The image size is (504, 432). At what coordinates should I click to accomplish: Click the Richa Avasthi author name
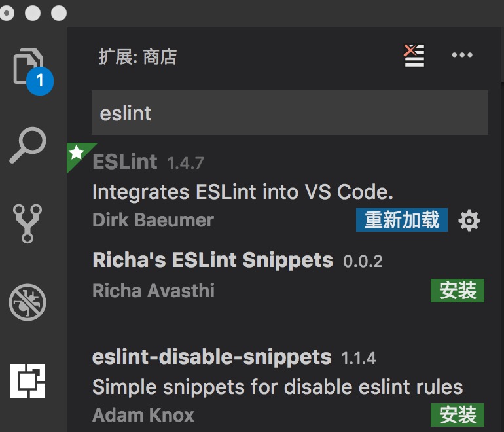pyautogui.click(x=153, y=291)
